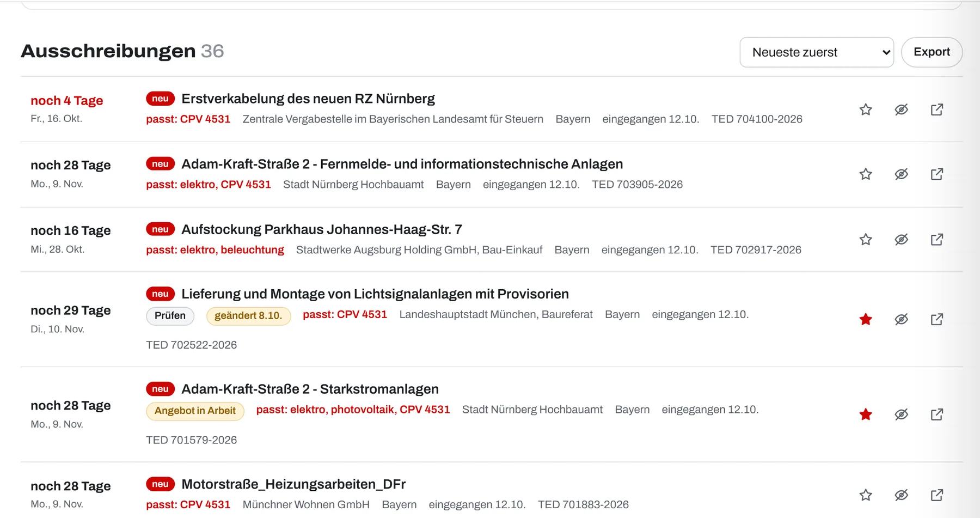Open Adam-Kraft-Straße 2 - Fernmelde- und informationstechnische Anlagen
980x518 pixels.
[402, 164]
